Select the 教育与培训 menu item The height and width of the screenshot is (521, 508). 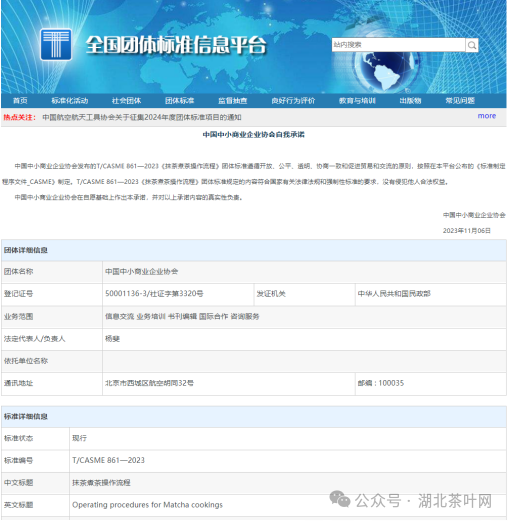pyautogui.click(x=357, y=101)
